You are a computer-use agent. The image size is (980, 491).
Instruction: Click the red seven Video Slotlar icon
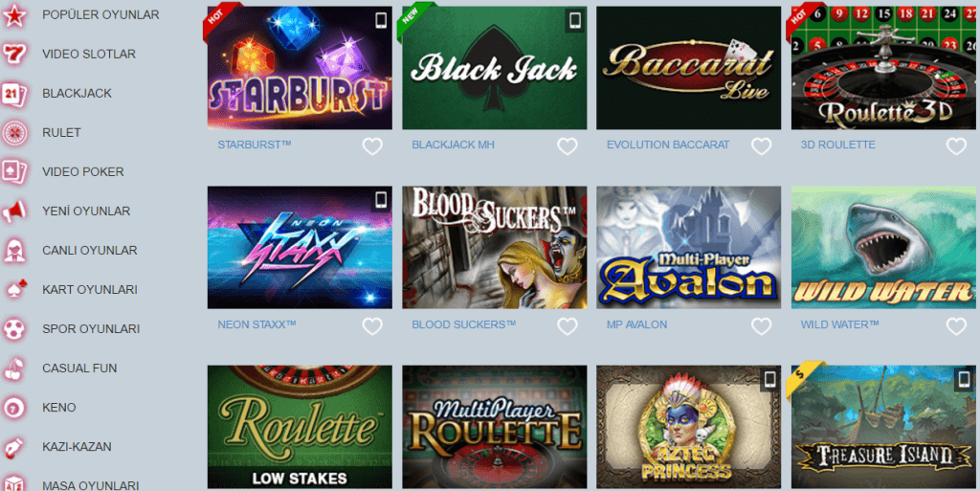click(x=14, y=55)
